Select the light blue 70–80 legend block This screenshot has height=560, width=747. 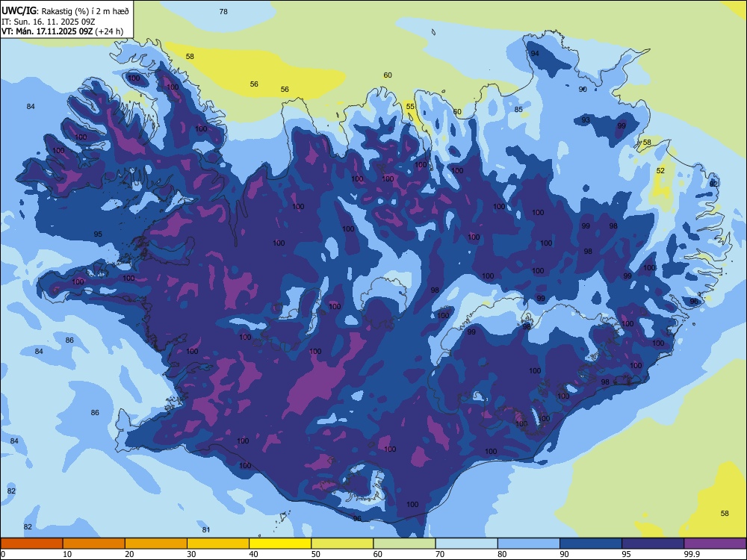pos(466,544)
